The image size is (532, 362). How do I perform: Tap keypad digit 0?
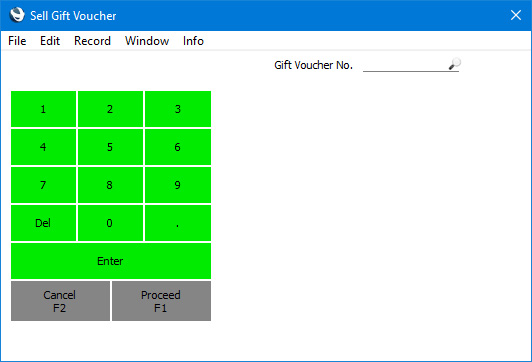tap(110, 223)
